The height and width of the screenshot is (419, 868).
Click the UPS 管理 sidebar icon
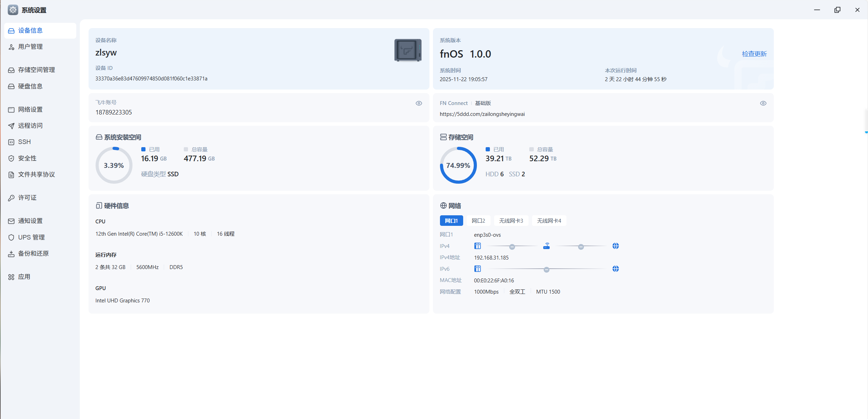click(11, 237)
